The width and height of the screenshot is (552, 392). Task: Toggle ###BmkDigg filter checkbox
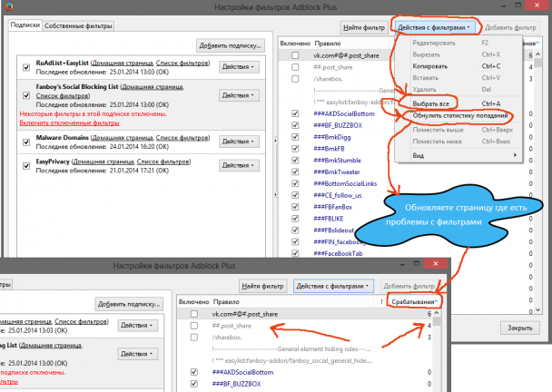tap(295, 137)
